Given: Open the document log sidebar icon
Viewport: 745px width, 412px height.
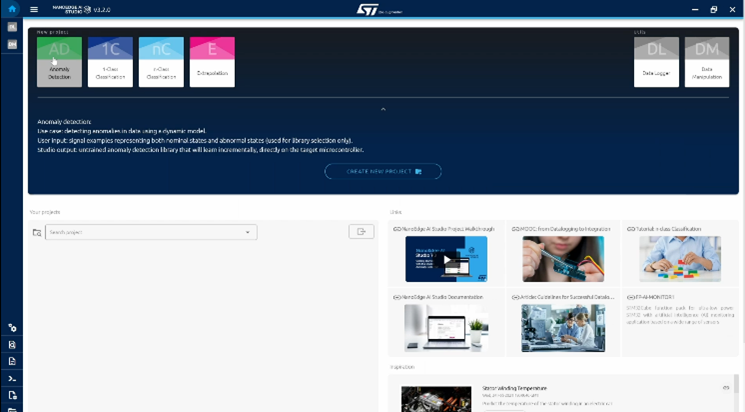Looking at the screenshot, I should [x=12, y=361].
